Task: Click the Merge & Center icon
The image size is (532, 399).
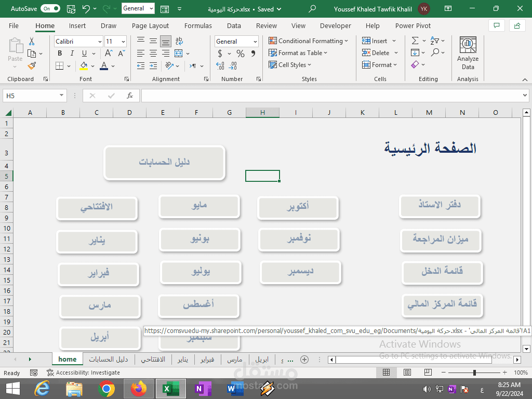Action: click(x=179, y=54)
